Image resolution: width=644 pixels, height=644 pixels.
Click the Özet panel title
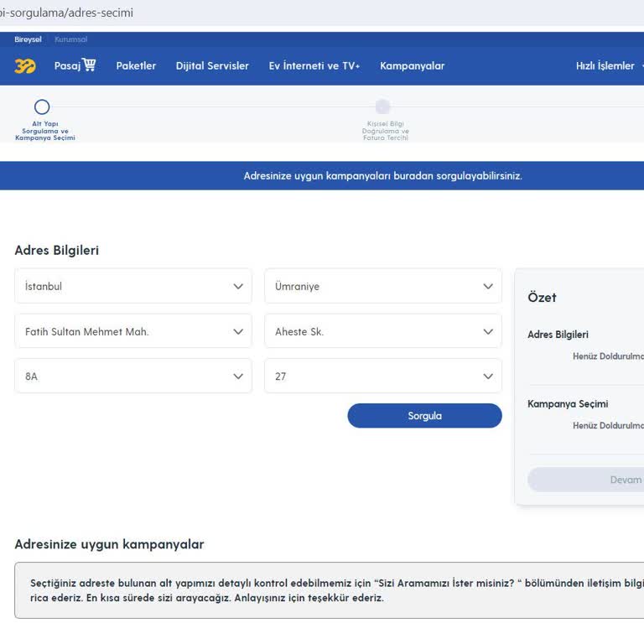[x=542, y=298]
